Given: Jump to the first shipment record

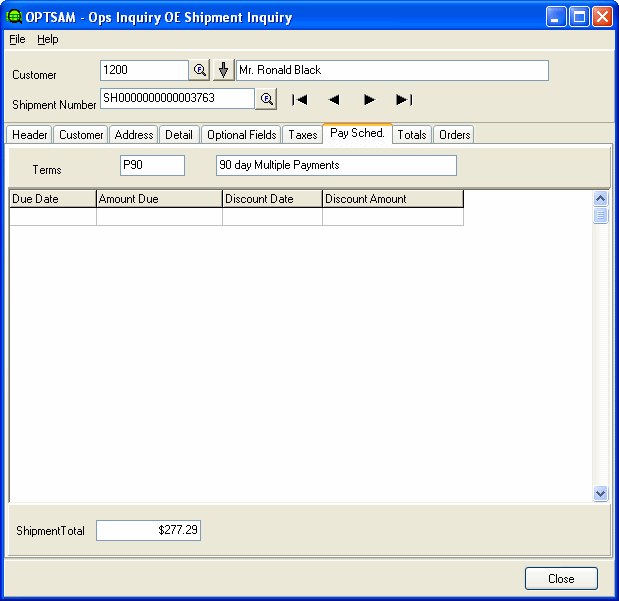Looking at the screenshot, I should click(x=299, y=99).
